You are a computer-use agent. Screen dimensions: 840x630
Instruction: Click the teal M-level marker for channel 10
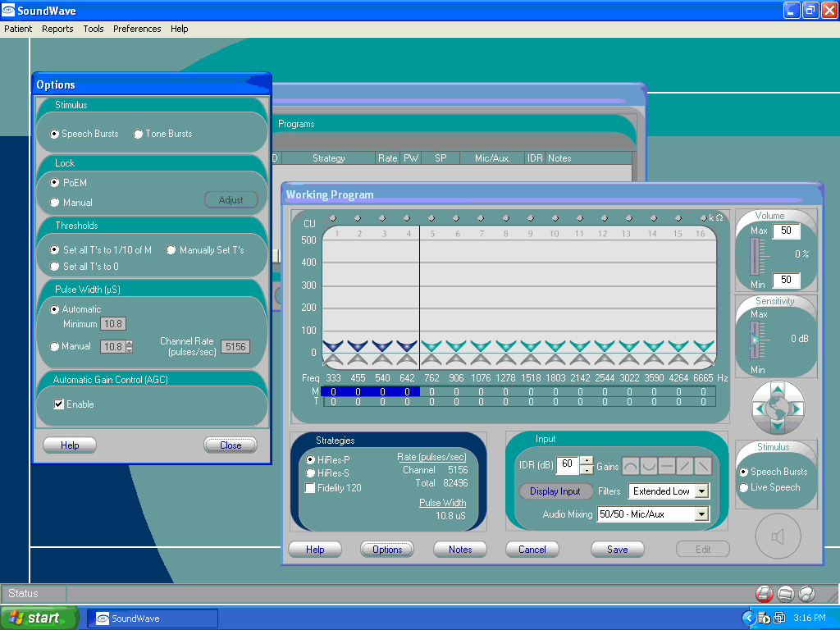click(555, 346)
